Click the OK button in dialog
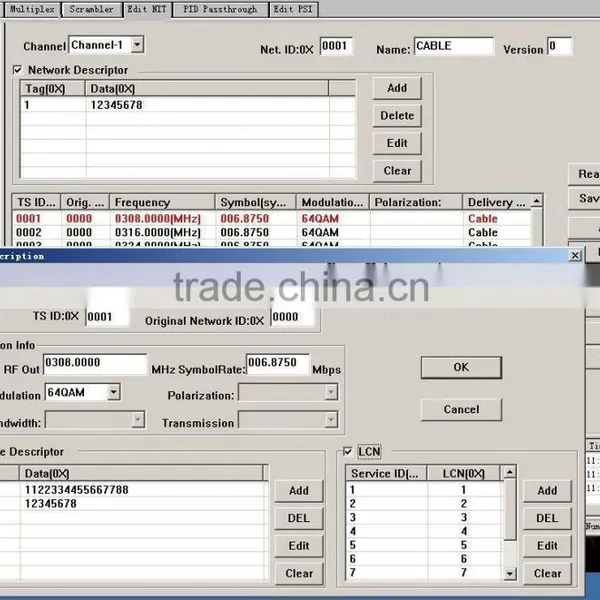The image size is (600, 600). (461, 367)
